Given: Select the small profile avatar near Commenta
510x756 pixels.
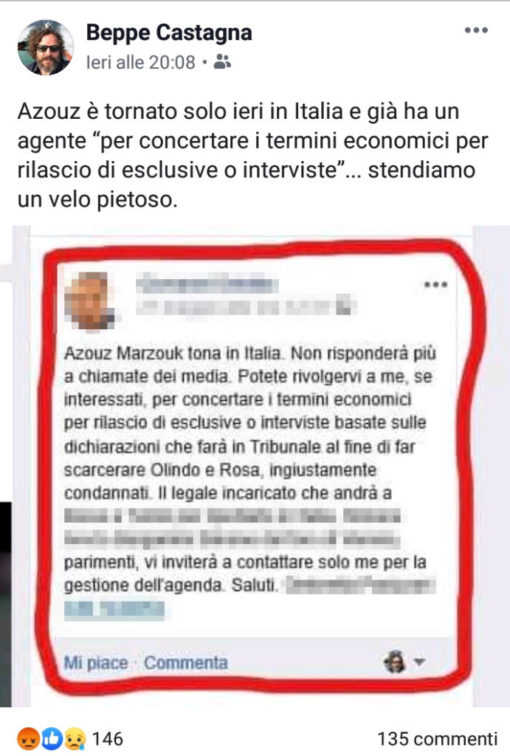Looking at the screenshot, I should (x=395, y=662).
